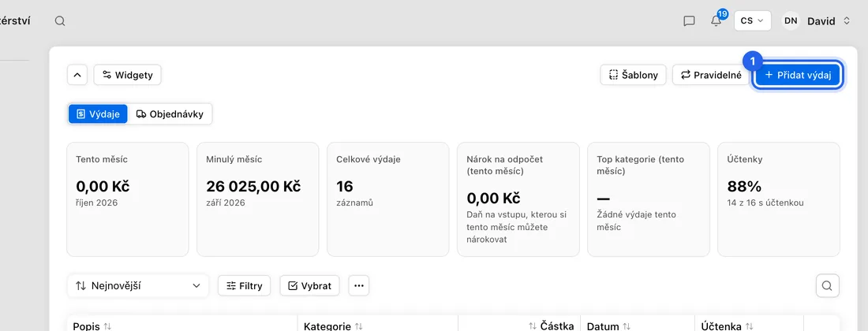Open the notifications bell with badge 19

coord(716,20)
